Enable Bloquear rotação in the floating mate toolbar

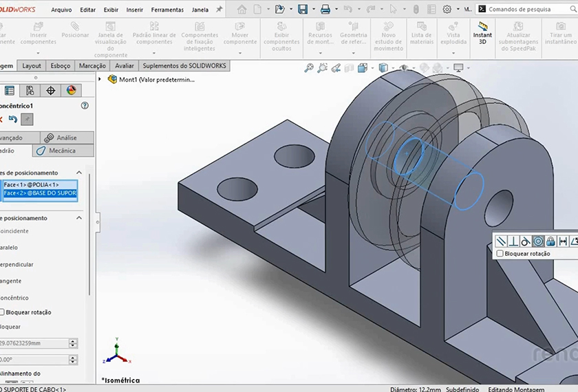point(500,254)
